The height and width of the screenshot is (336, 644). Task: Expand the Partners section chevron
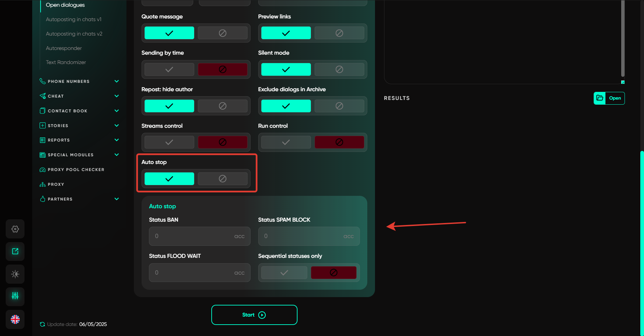coord(117,199)
